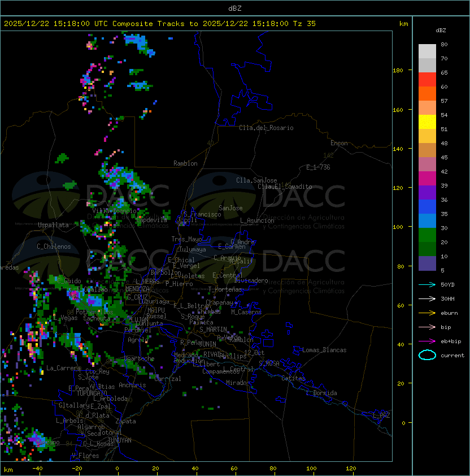
Task: Click the 65 dBZ red legend swatch
Action: 427,79
